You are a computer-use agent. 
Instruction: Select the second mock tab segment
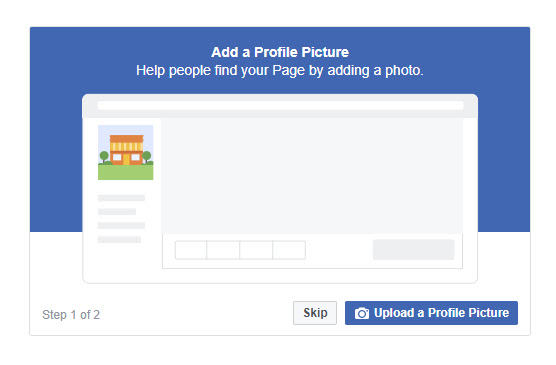point(223,250)
